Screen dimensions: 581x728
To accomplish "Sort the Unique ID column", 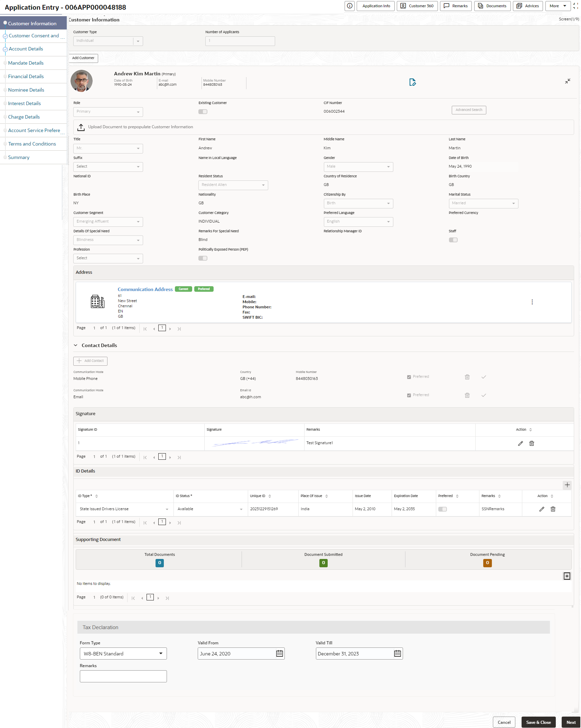I will pyautogui.click(x=270, y=496).
